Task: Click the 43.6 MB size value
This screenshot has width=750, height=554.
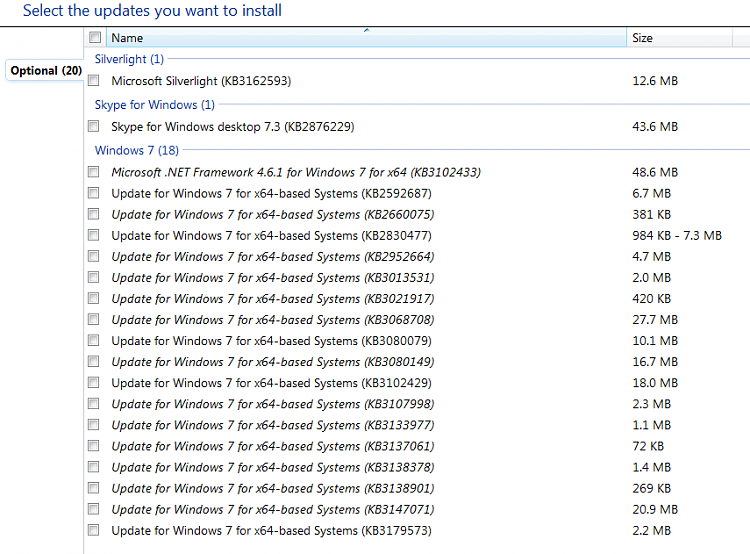Action: (655, 127)
